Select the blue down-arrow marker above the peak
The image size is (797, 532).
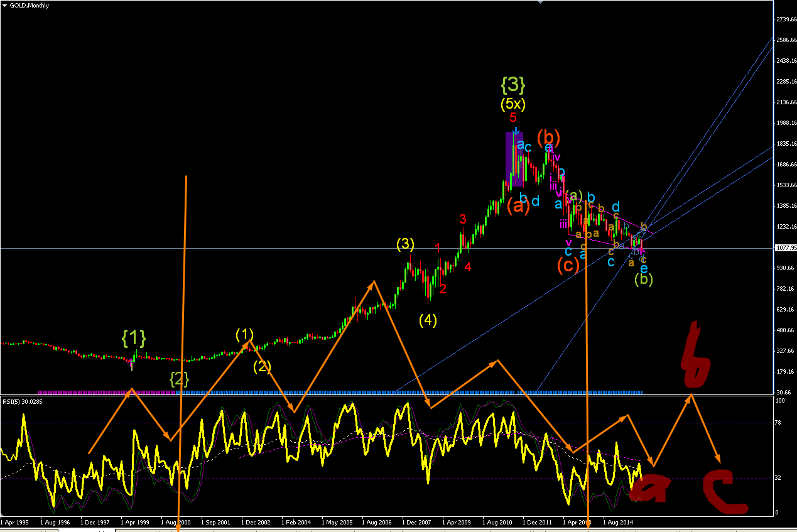coord(516,131)
